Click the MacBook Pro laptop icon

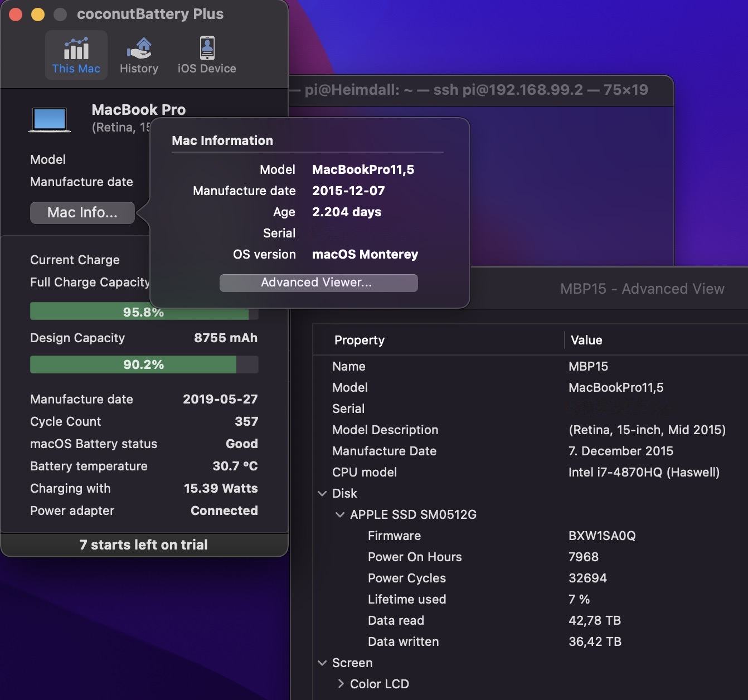point(50,120)
